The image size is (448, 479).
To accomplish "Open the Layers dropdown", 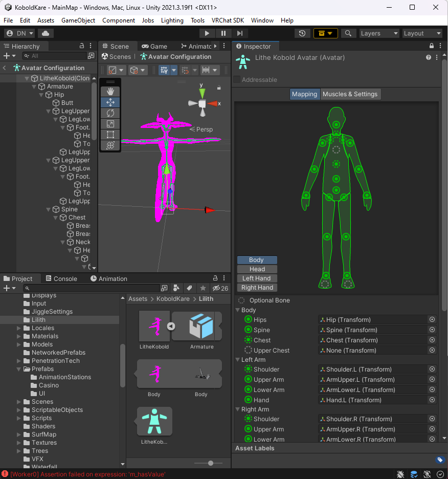I will pos(378,33).
